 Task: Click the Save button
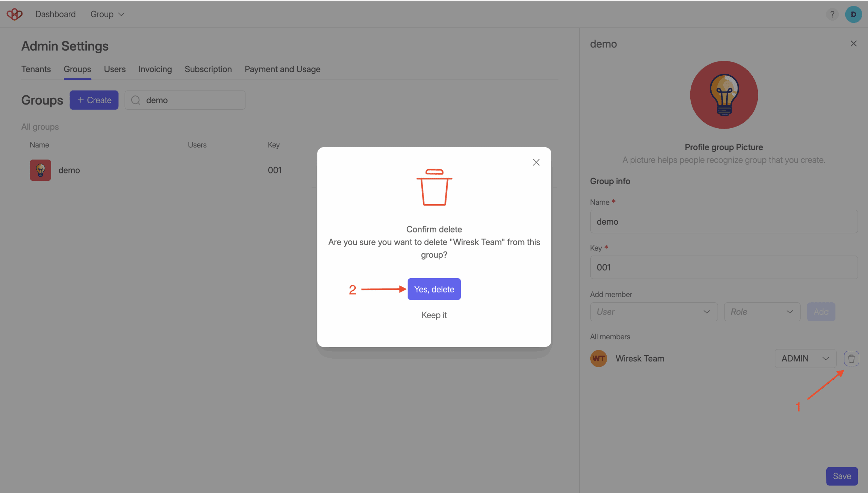pyautogui.click(x=842, y=476)
